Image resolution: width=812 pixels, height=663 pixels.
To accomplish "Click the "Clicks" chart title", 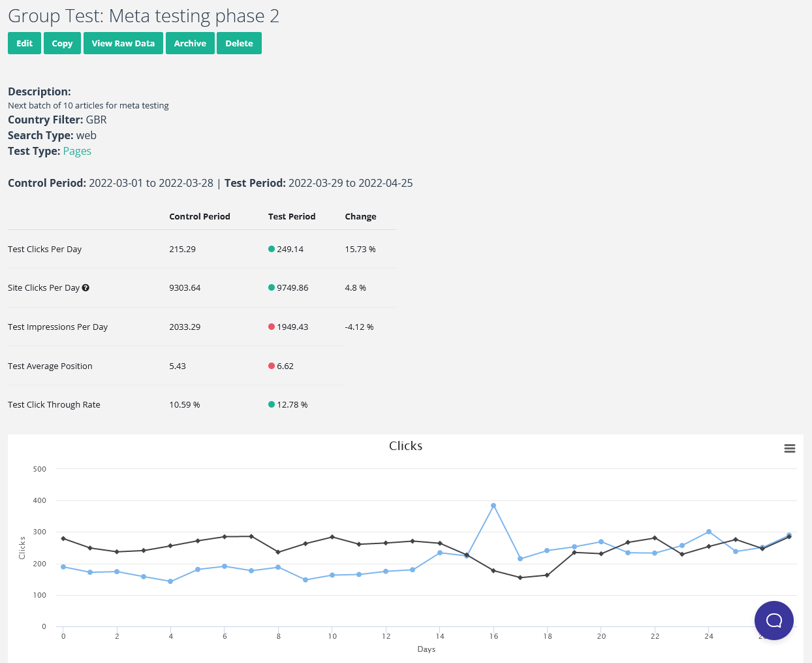I will 405,446.
